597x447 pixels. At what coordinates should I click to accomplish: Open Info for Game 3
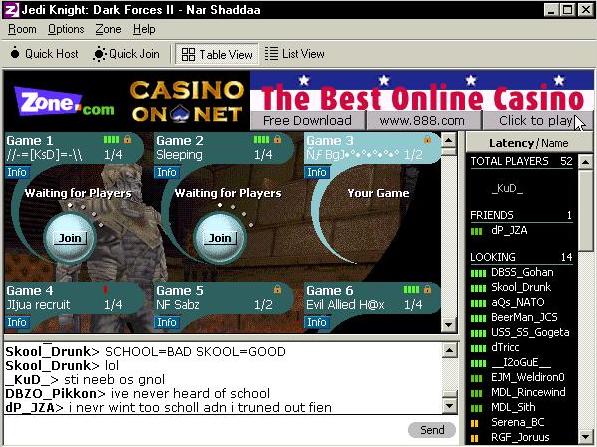[317, 172]
